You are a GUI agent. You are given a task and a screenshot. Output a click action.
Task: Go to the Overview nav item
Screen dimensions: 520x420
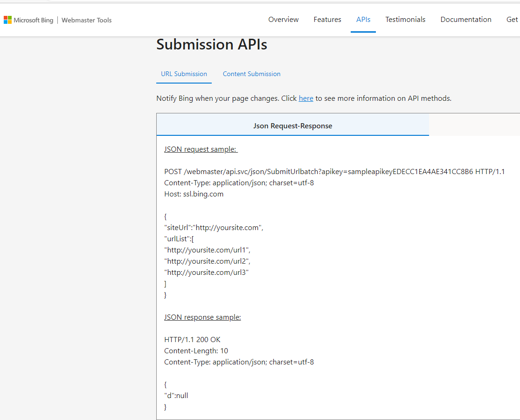point(283,20)
